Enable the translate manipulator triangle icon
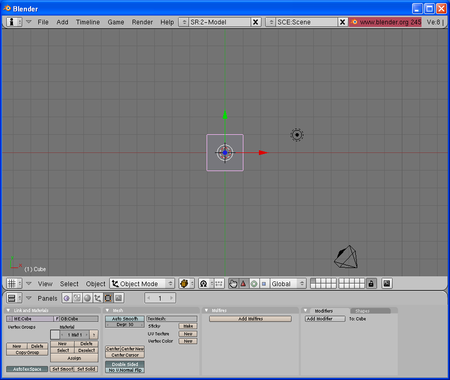This screenshot has height=380, width=450. pyautogui.click(x=243, y=284)
